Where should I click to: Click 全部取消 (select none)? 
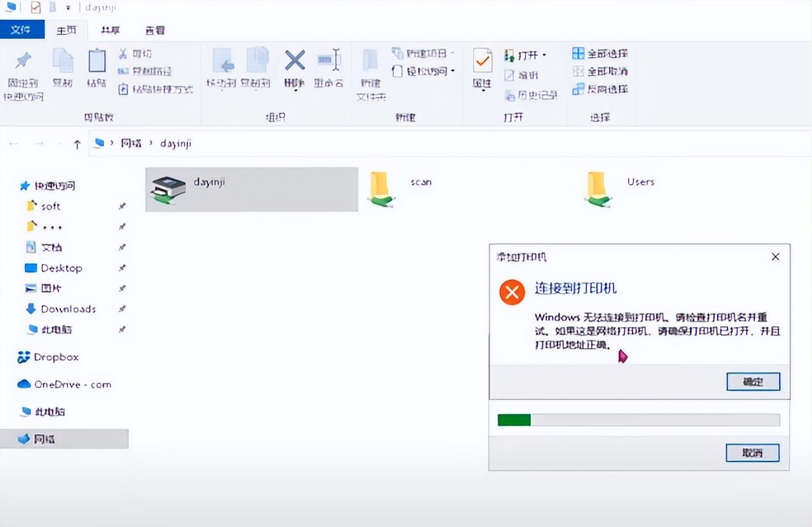tap(600, 71)
